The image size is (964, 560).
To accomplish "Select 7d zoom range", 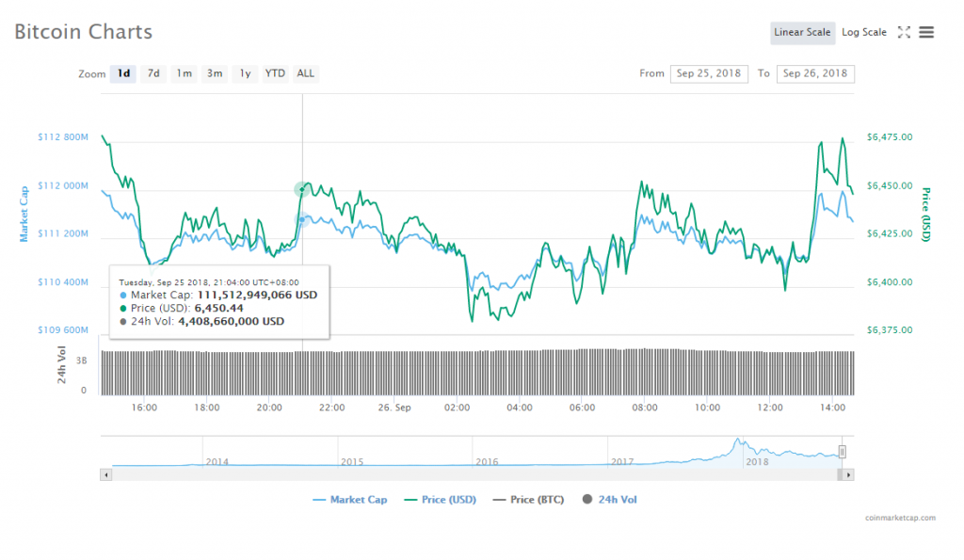I will [153, 73].
